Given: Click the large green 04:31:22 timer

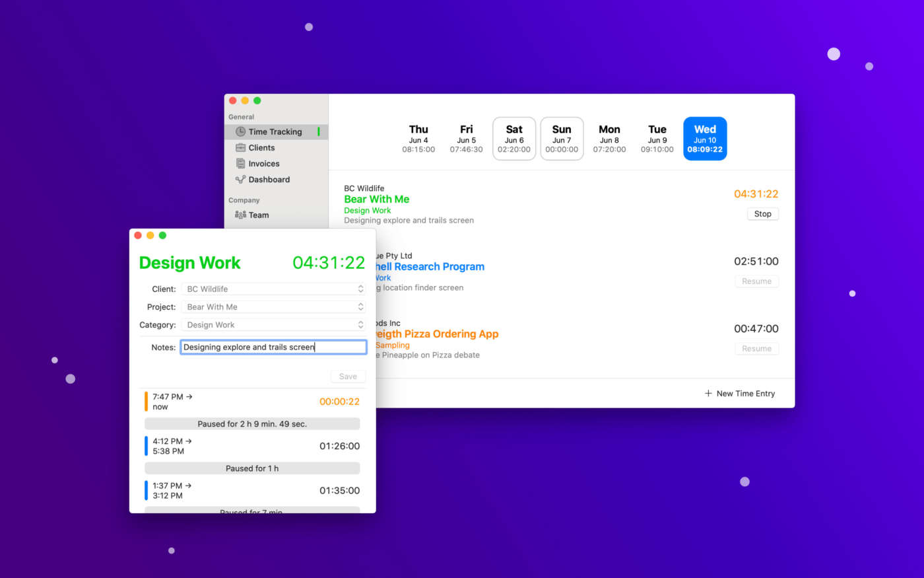Looking at the screenshot, I should pos(329,263).
